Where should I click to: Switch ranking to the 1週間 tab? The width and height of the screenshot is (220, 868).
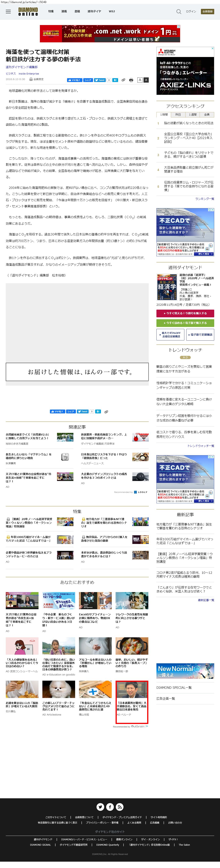[x=192, y=115]
